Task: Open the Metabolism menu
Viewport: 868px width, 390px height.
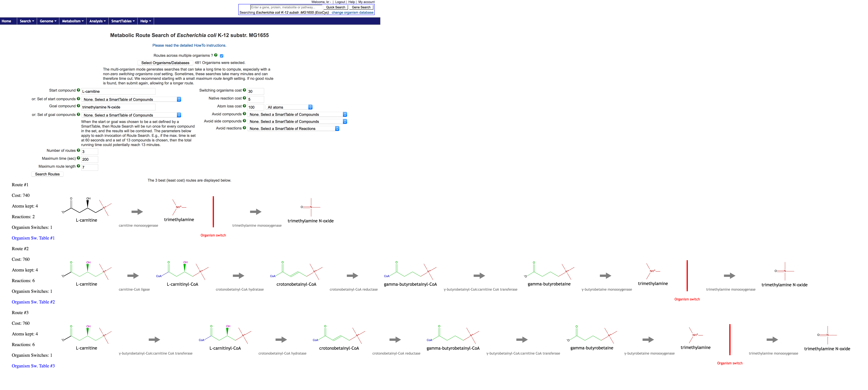Action: pyautogui.click(x=73, y=21)
